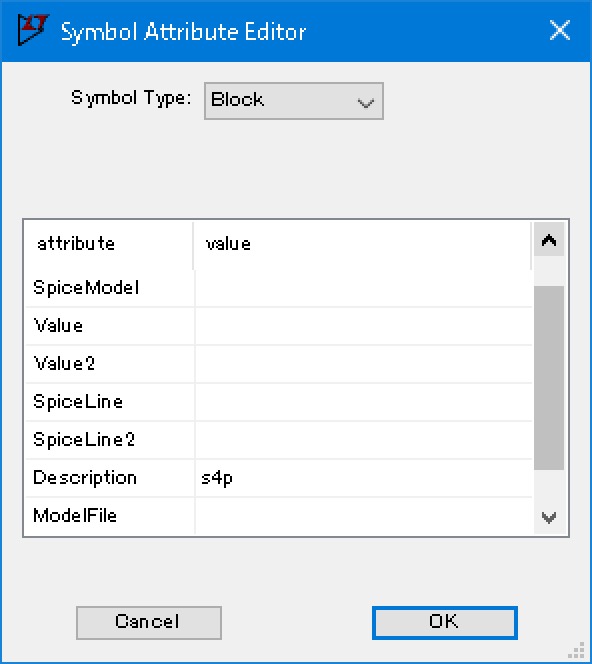Select the Value attribute's value cell

363,326
